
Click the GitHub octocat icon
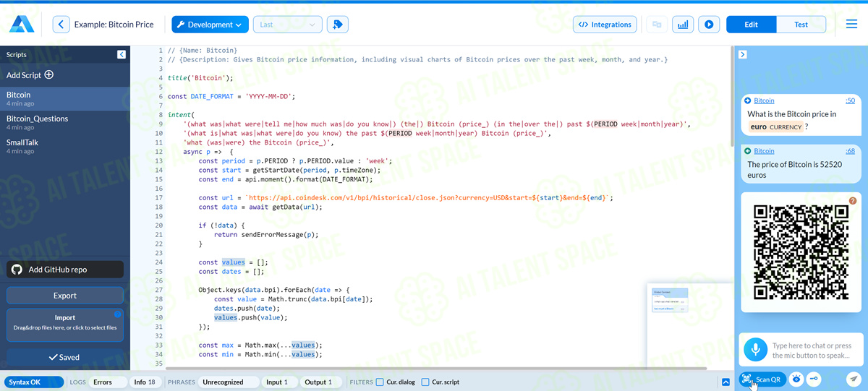[x=17, y=270]
